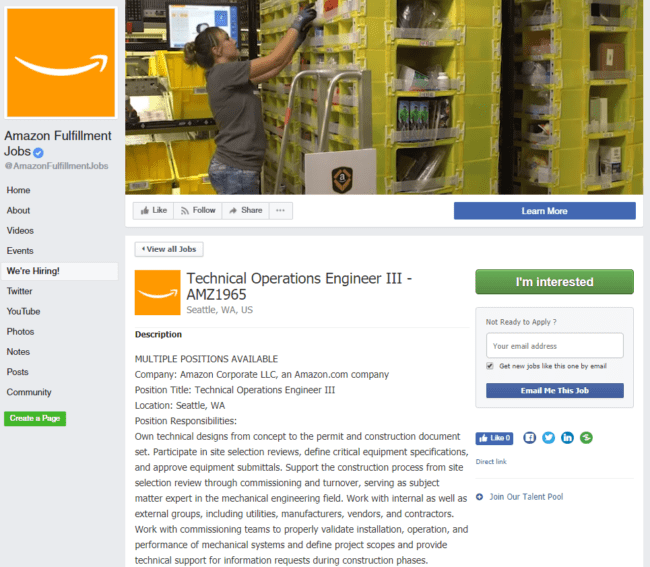Click the small blue Like 0 button

click(494, 438)
